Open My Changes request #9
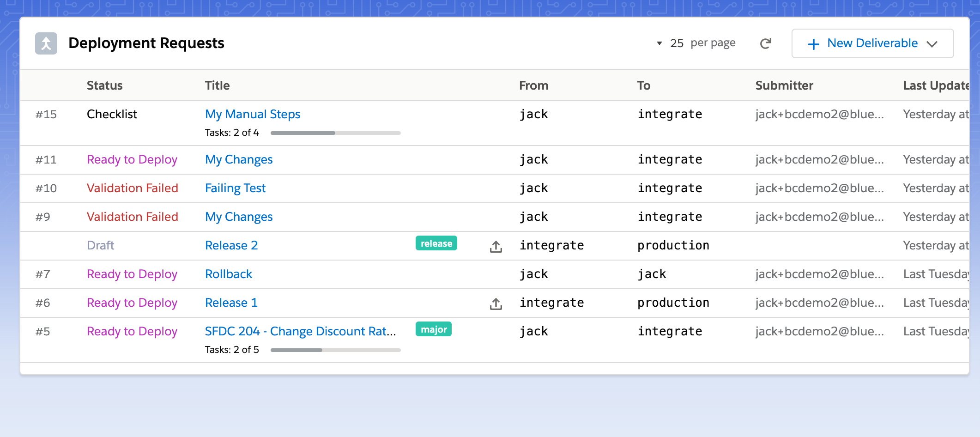 coord(239,217)
